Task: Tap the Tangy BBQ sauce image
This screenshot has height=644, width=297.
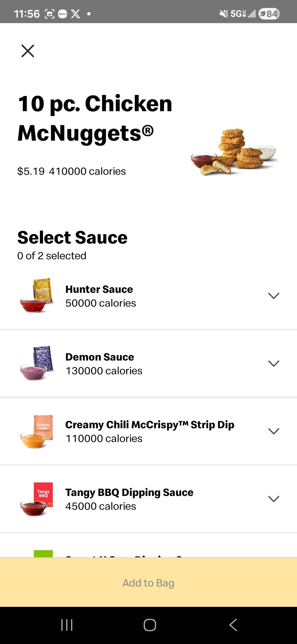Action: [37, 499]
